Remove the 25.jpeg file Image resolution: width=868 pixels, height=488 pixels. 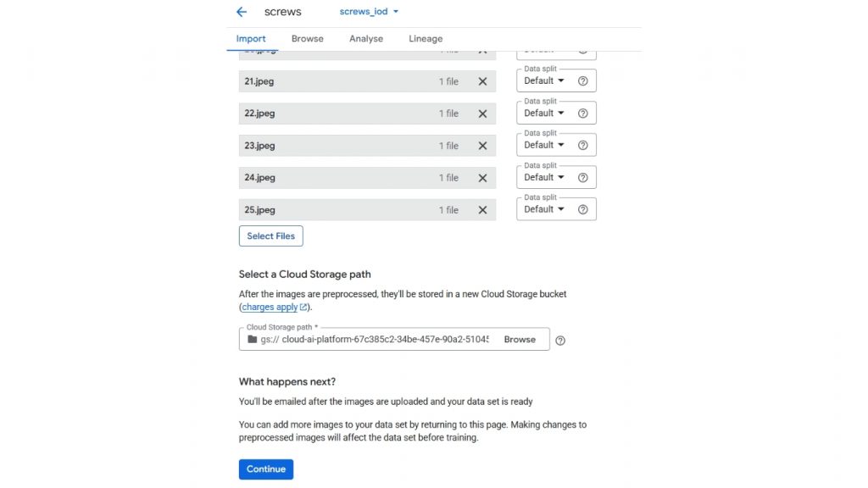(x=482, y=210)
